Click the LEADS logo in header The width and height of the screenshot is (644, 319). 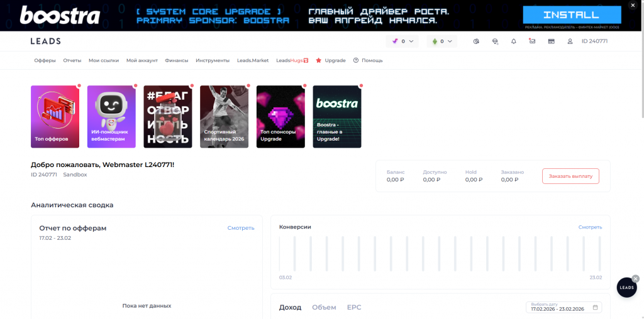coord(45,41)
